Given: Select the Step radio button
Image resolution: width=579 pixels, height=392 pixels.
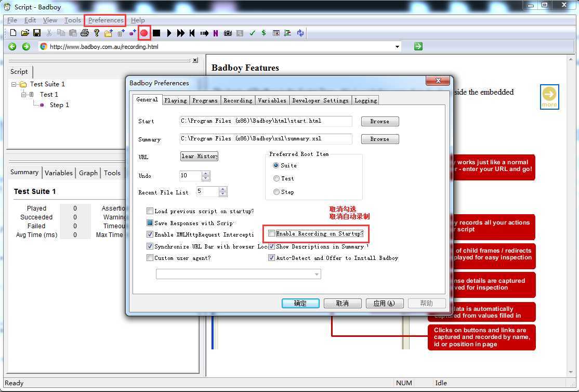Looking at the screenshot, I should tap(276, 192).
